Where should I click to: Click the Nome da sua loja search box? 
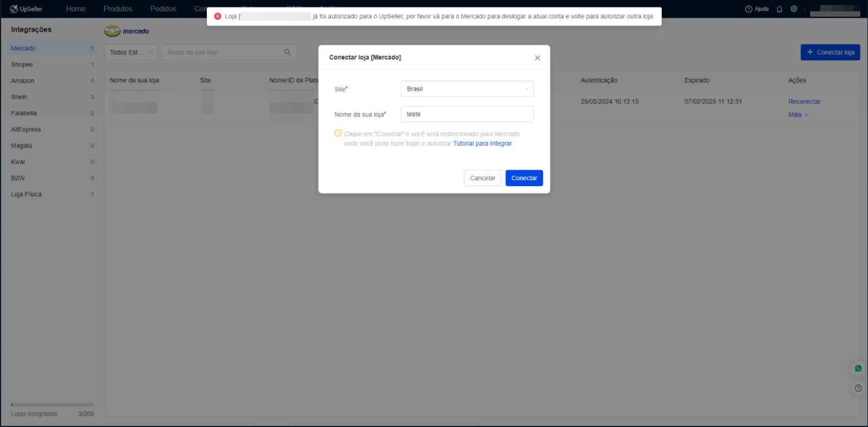click(x=229, y=52)
